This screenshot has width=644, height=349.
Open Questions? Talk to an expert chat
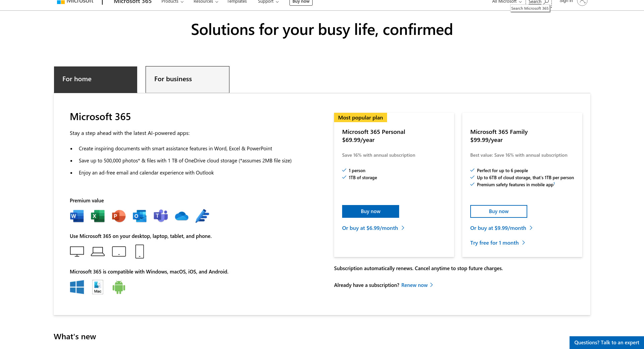point(606,343)
